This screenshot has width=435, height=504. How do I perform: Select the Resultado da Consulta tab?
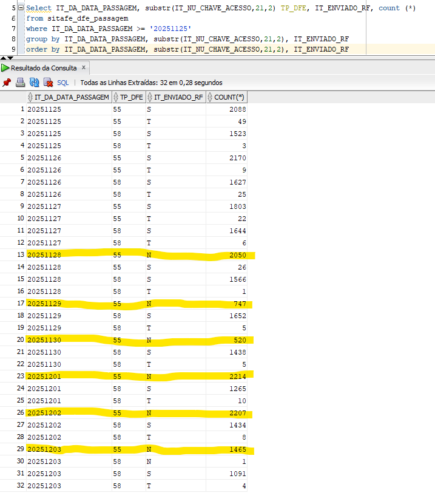[x=44, y=68]
